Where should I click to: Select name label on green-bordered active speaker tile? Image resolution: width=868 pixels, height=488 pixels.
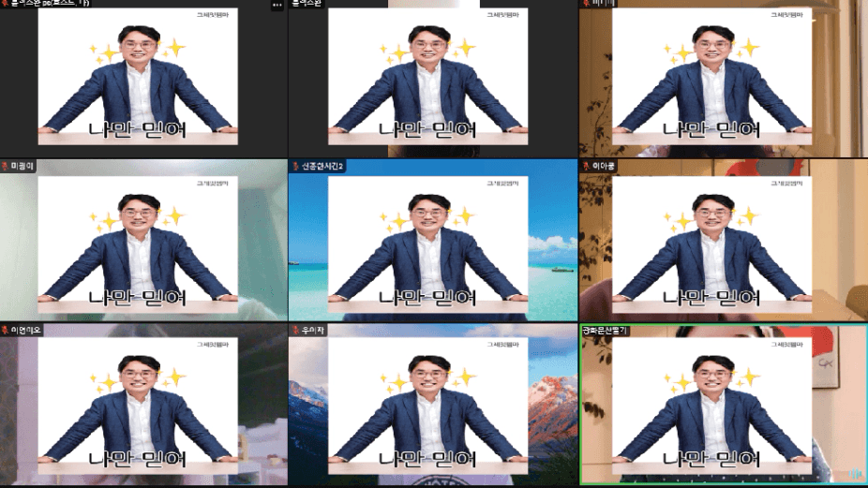(x=605, y=331)
